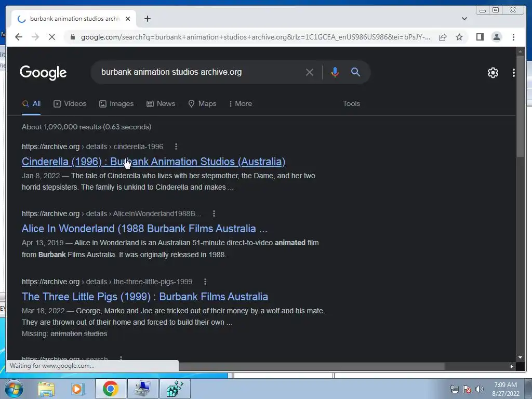Open the taskbar clock showing 7:09 AM

(506, 389)
